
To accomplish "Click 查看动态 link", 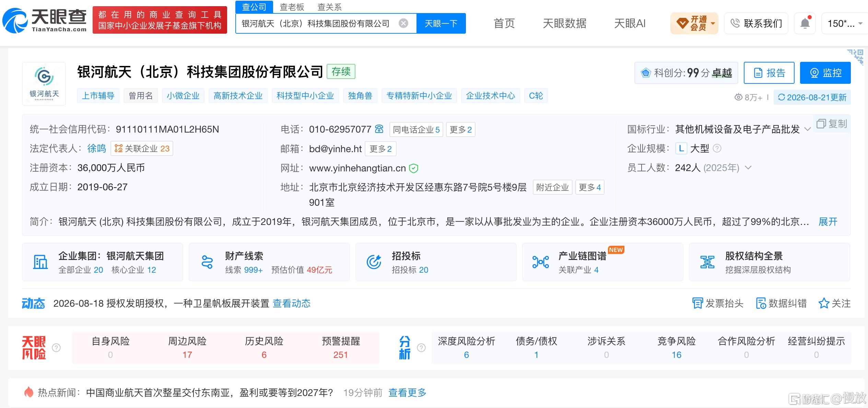I will point(292,303).
